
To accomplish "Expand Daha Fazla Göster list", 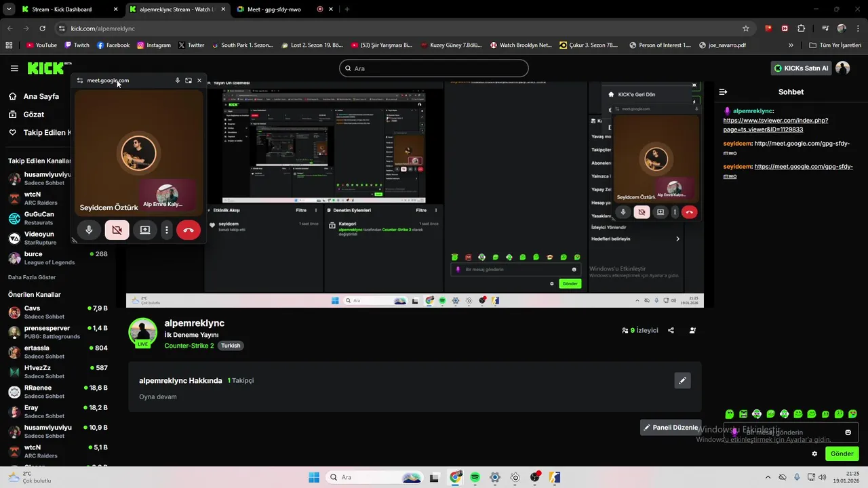I will 32,277.
